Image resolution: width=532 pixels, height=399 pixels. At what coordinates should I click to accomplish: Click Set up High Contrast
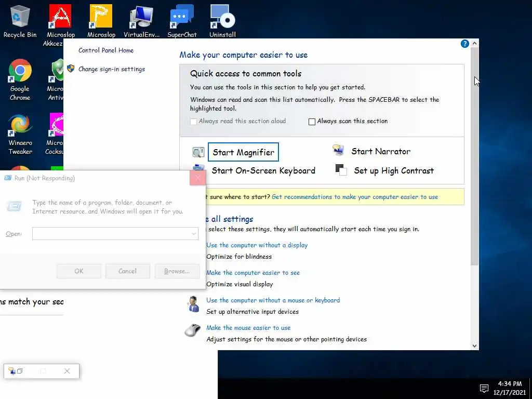pos(394,170)
